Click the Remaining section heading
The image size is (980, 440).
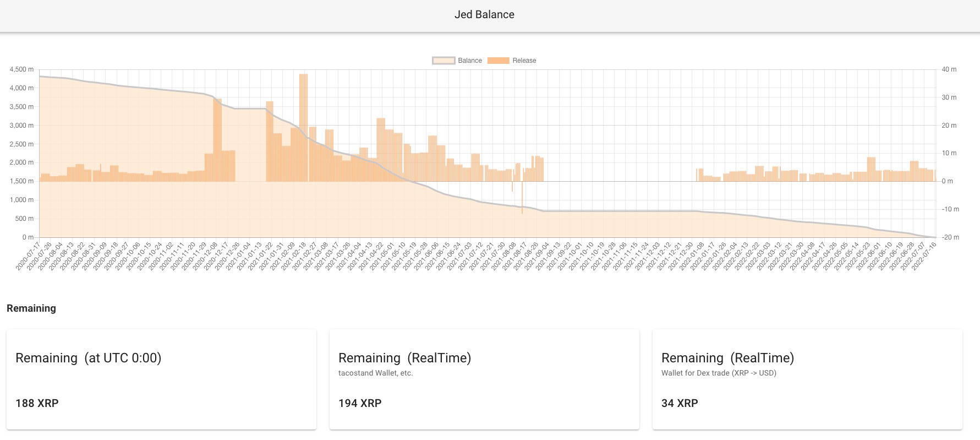(31, 308)
